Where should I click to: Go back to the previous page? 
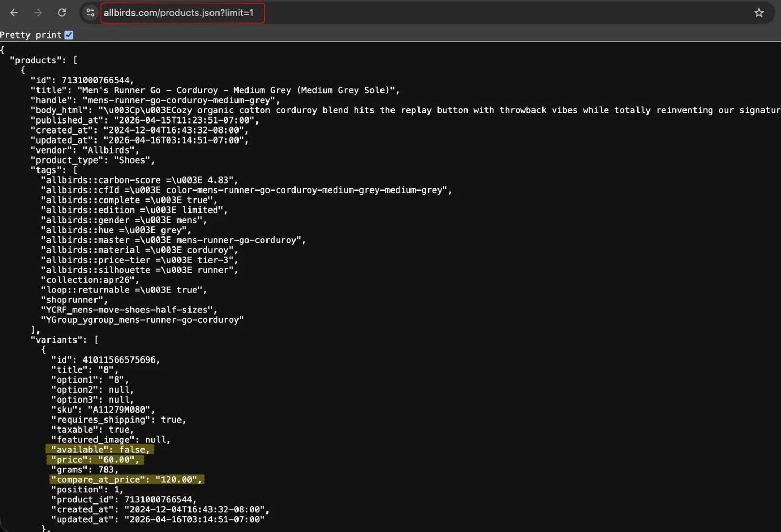[14, 13]
